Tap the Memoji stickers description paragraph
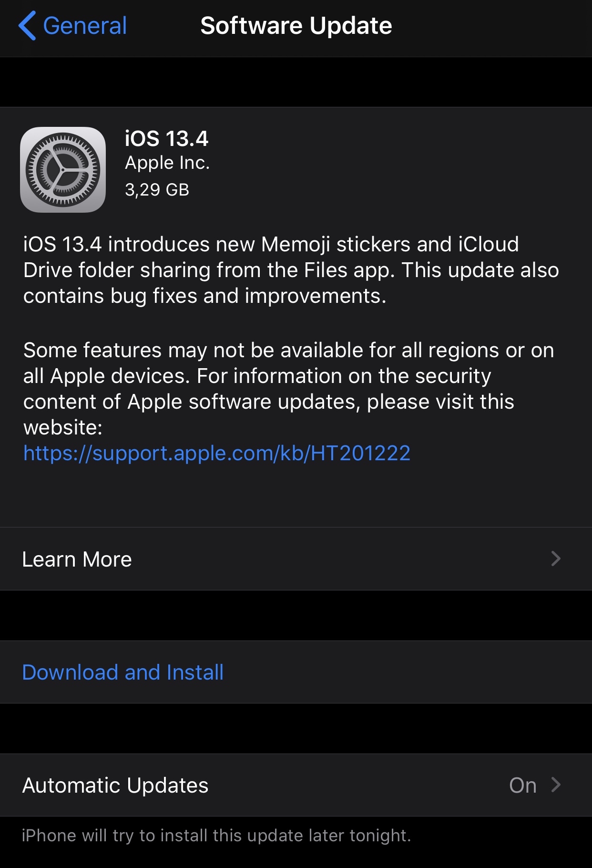Image resolution: width=592 pixels, height=868 pixels. pyautogui.click(x=291, y=270)
